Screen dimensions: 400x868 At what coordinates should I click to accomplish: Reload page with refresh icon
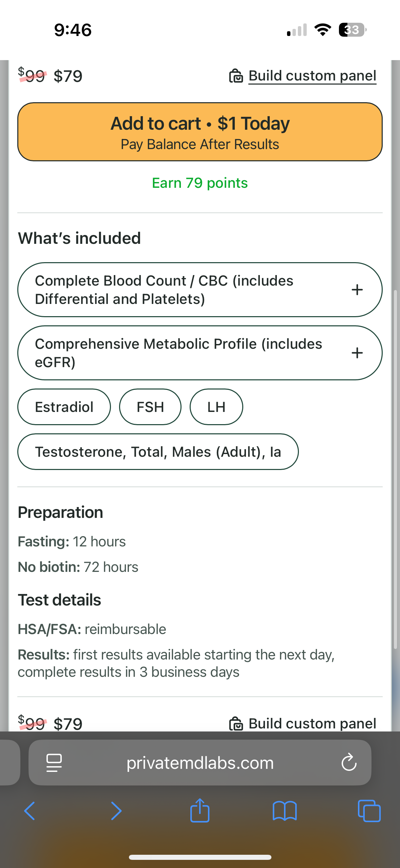(349, 763)
